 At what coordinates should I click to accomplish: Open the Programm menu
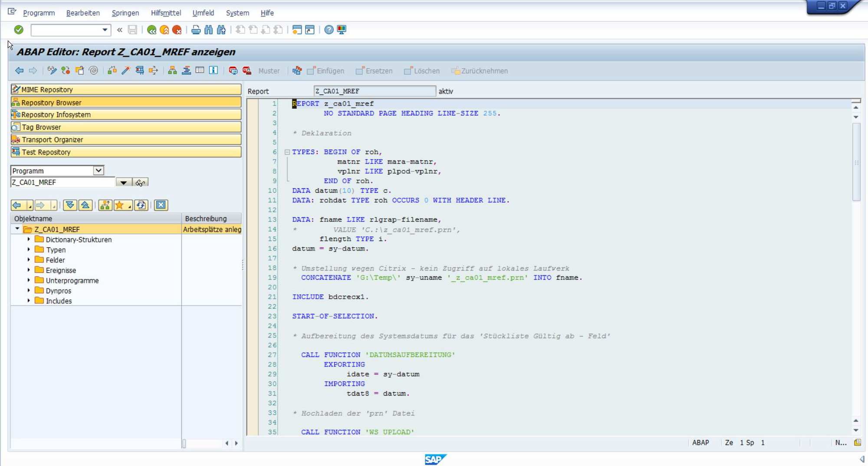(x=39, y=13)
